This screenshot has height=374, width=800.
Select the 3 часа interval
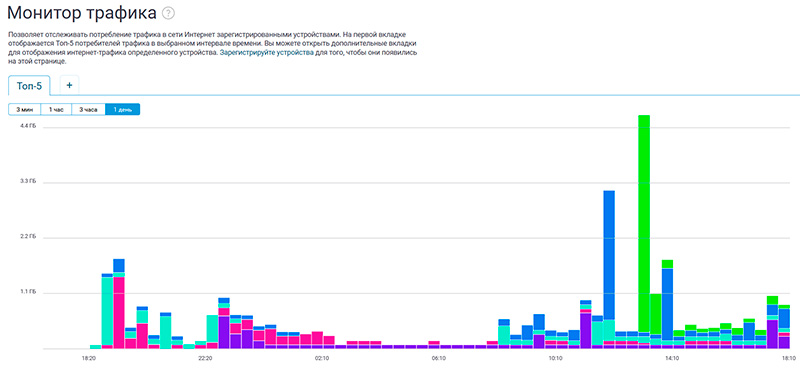point(88,109)
